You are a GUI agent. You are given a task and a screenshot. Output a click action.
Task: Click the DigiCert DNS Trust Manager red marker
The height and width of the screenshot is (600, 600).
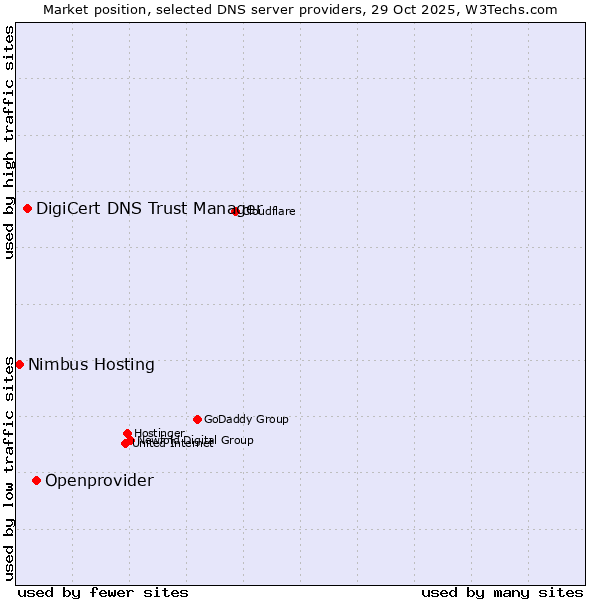(27, 208)
